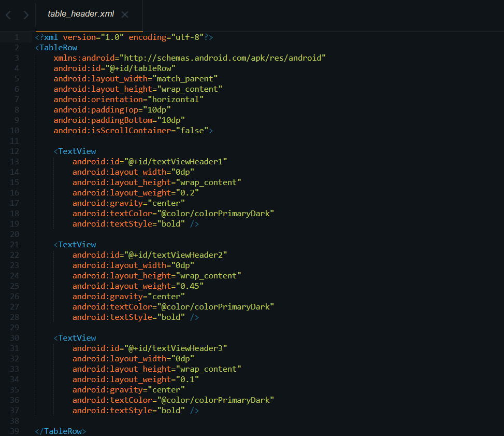
Task: Click the xmlns:android schema URL line
Action: point(190,58)
